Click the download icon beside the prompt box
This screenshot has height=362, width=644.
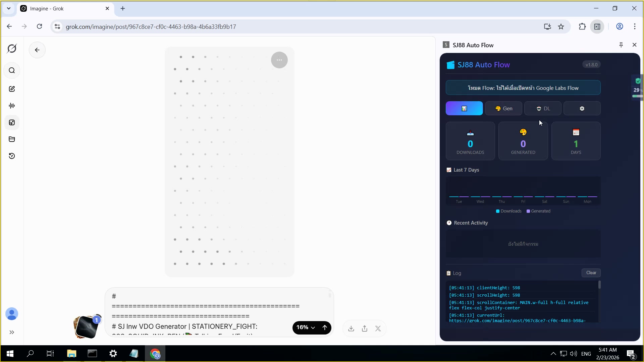(351, 328)
